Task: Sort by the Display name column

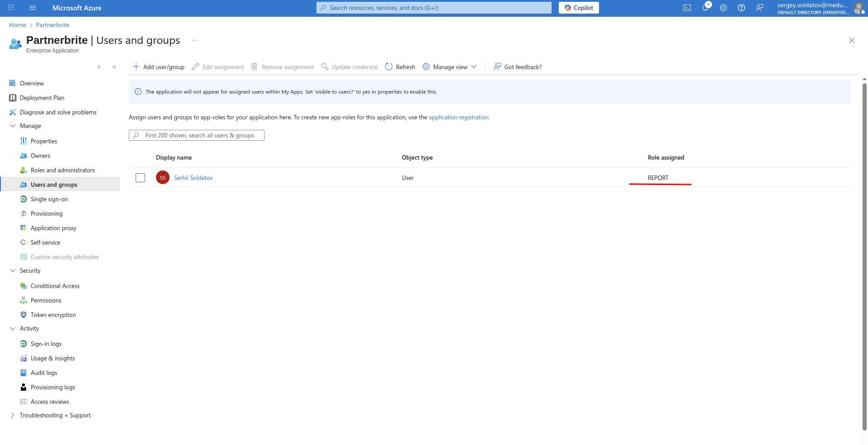Action: point(174,157)
